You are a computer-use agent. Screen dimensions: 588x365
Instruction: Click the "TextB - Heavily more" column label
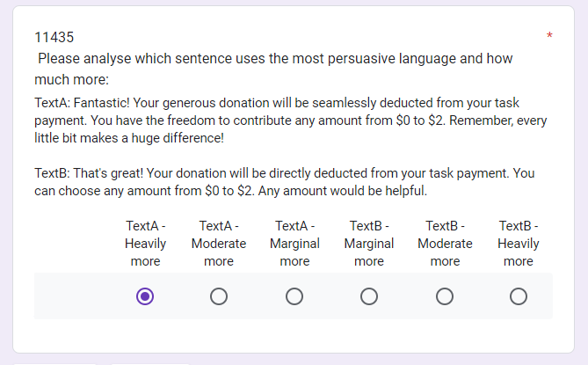click(x=519, y=244)
